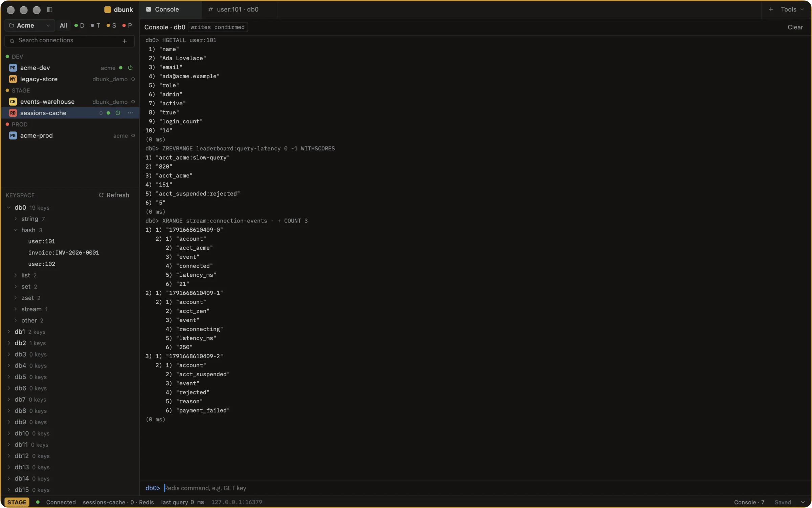Click the 127.0.0.1:16379 address in status bar
Viewport: 812px width, 508px height.
point(237,502)
